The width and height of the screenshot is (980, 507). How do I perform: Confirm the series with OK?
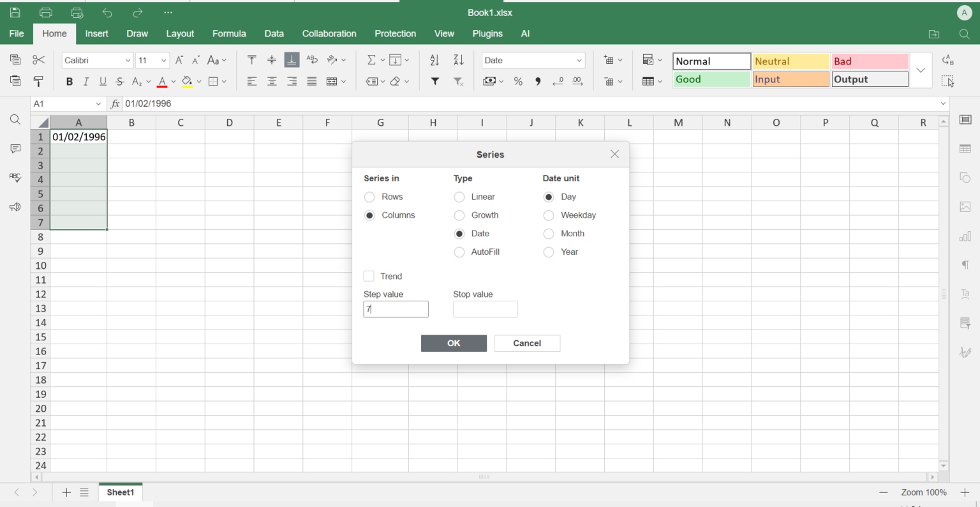[454, 343]
